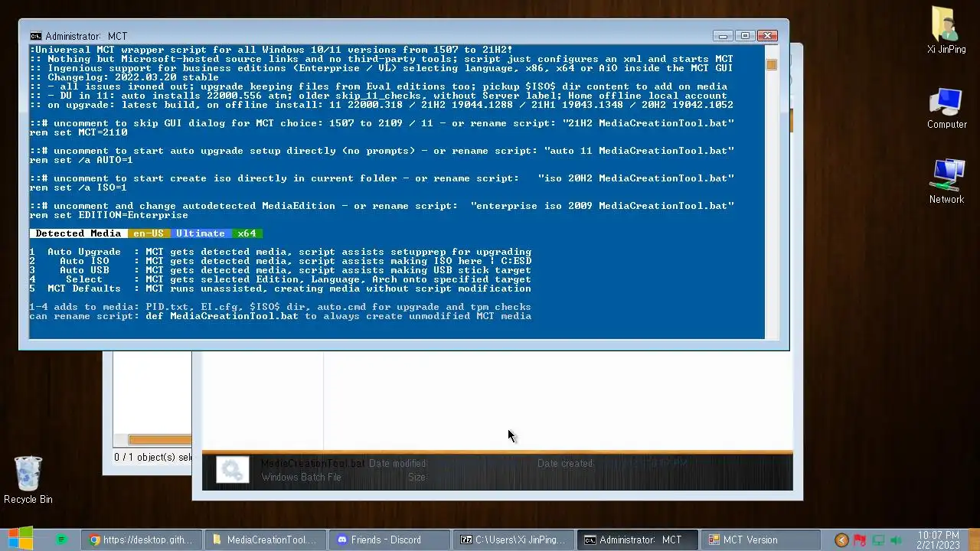Maximize the Administrator: MCT console window

(745, 35)
